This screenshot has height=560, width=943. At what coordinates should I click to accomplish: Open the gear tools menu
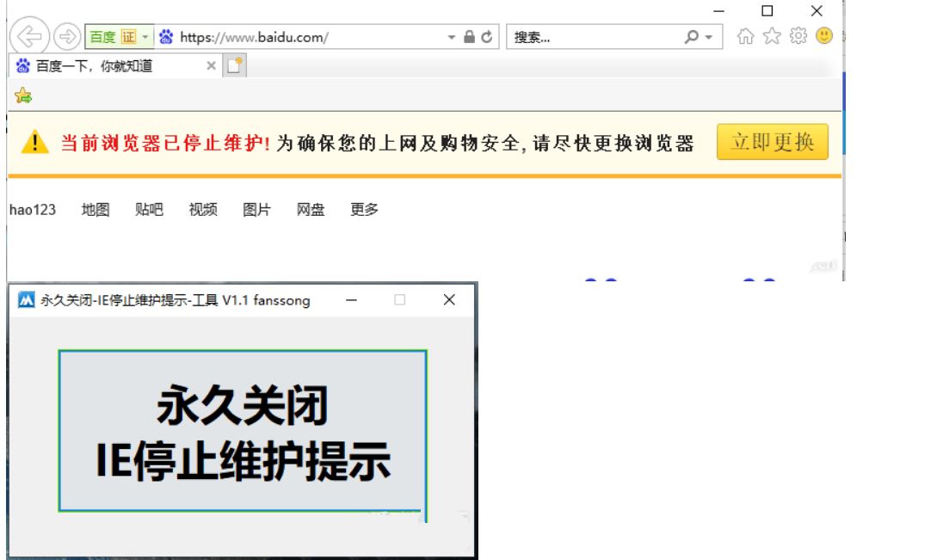(x=798, y=36)
